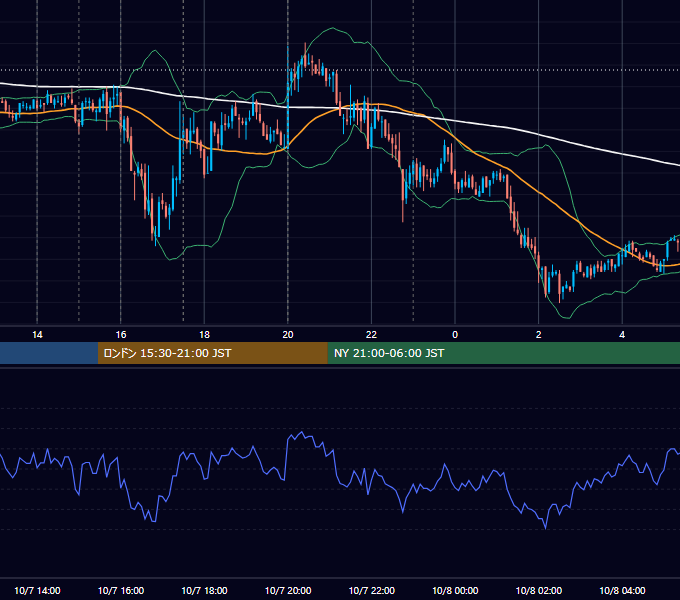680x600 pixels.
Task: Click the 18 hour label on price chart axis
Action: [x=204, y=335]
